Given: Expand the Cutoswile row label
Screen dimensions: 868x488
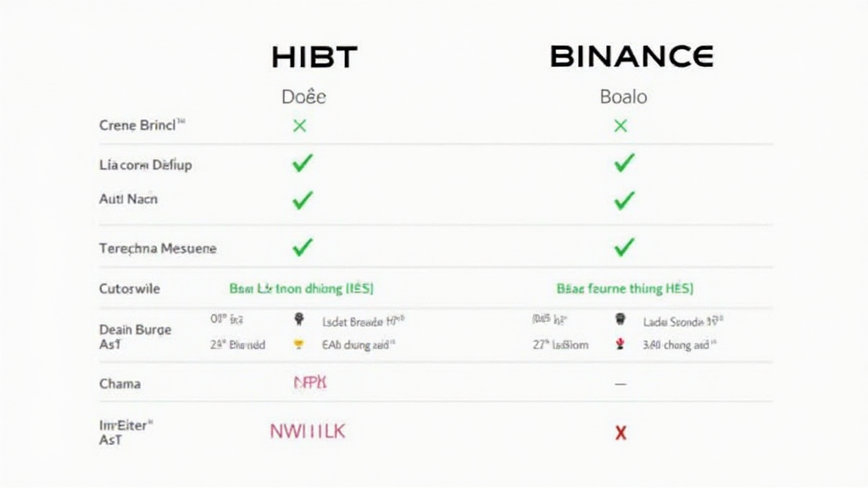Looking at the screenshot, I should pyautogui.click(x=130, y=289).
